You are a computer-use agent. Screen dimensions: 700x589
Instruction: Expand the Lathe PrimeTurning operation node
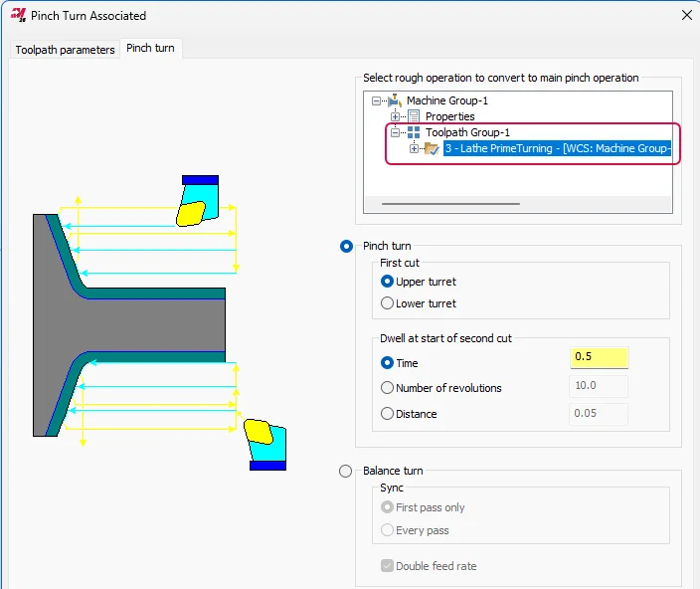pos(415,148)
